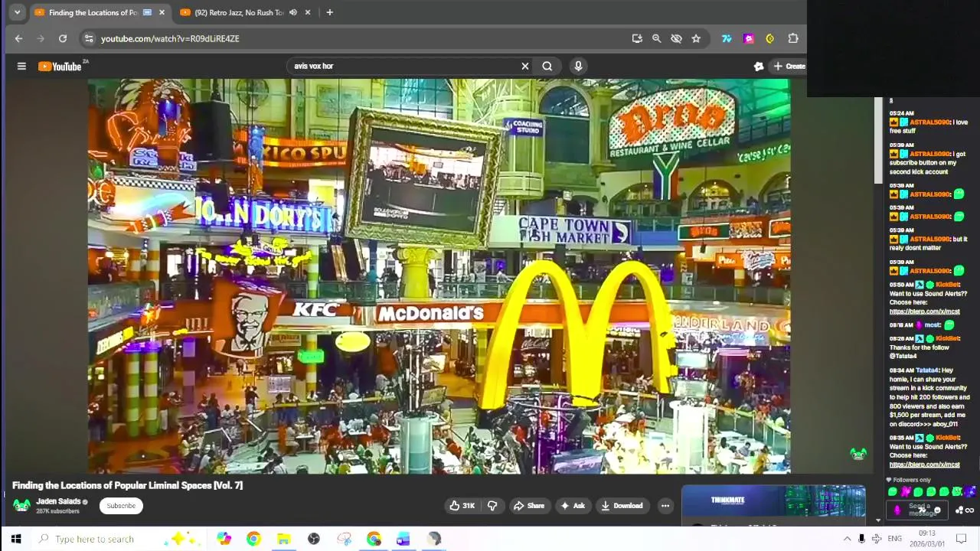Show hidden system tray icons
Image resolution: width=980 pixels, height=551 pixels.
tap(847, 539)
